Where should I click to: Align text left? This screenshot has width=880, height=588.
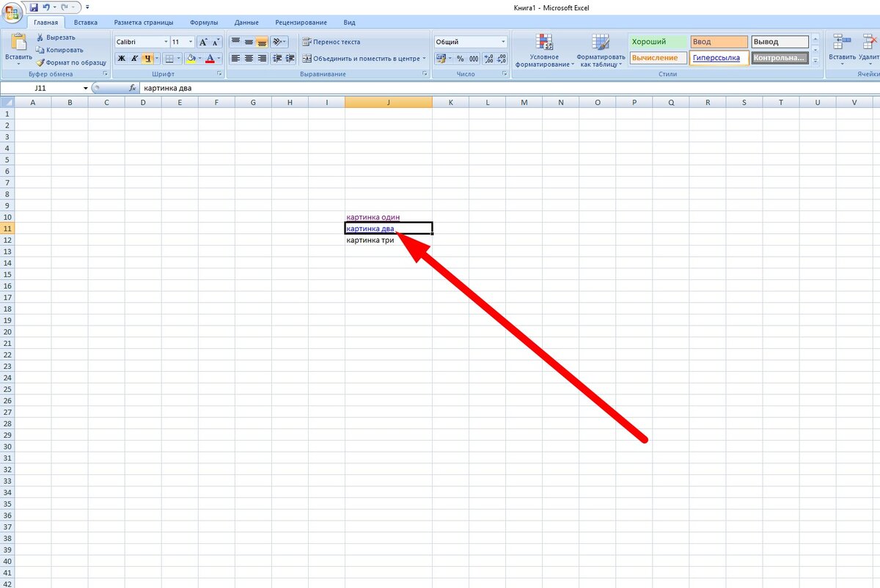point(236,59)
